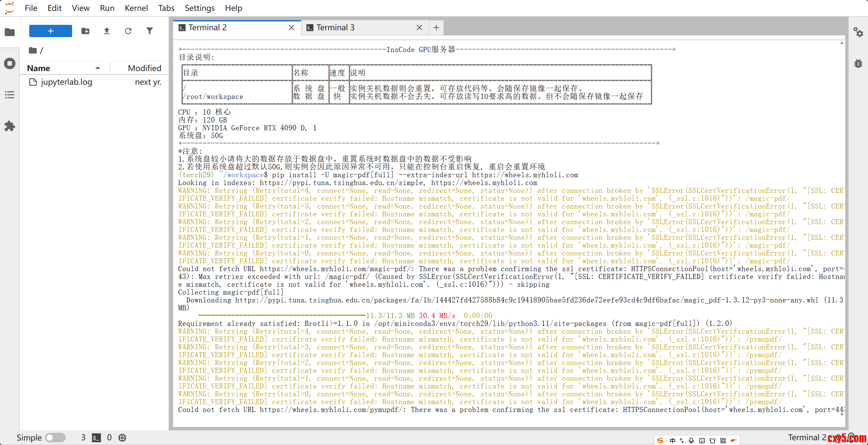This screenshot has height=445, width=868.
Task: Refresh the file browser list
Action: pyautogui.click(x=128, y=31)
